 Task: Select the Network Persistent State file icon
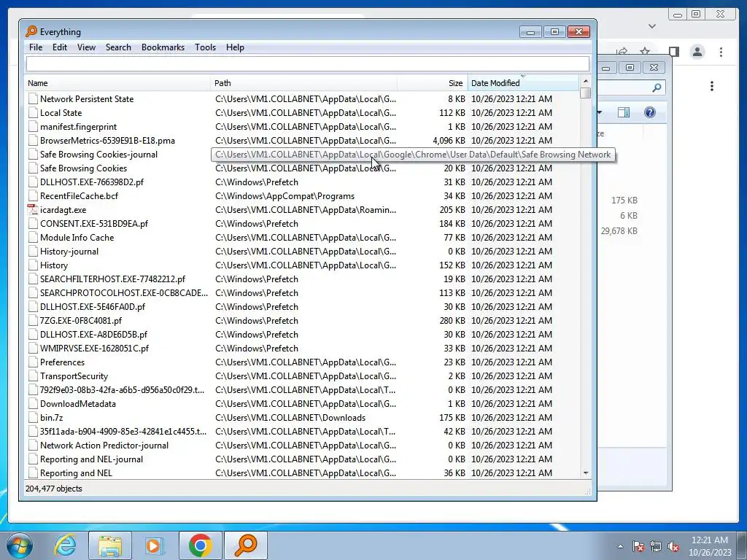(x=32, y=99)
